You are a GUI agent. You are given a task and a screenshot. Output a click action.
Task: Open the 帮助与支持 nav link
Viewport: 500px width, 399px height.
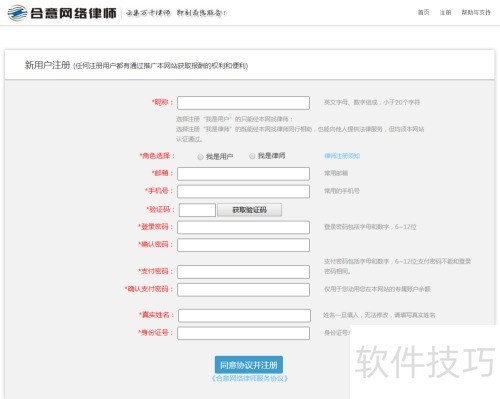[476, 12]
